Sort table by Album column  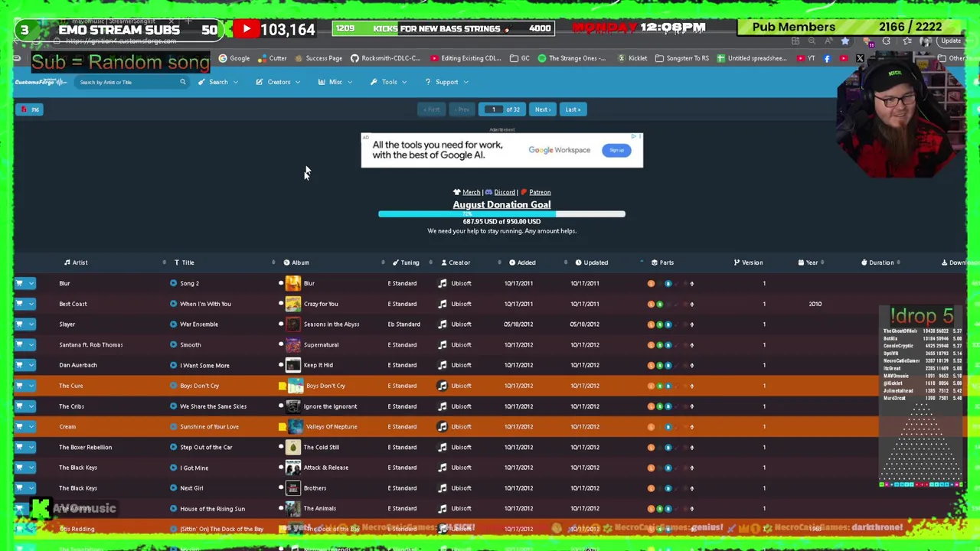tap(296, 262)
